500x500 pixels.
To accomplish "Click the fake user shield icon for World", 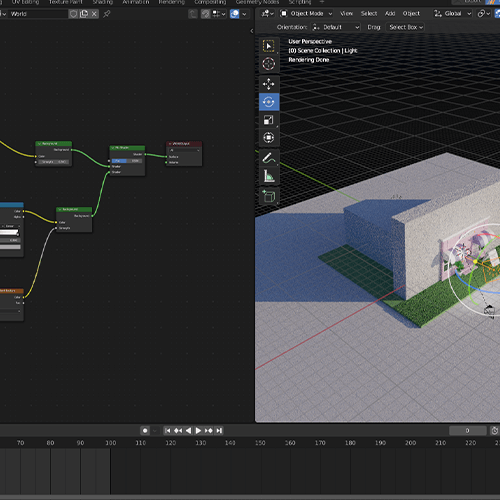I will point(73,14).
